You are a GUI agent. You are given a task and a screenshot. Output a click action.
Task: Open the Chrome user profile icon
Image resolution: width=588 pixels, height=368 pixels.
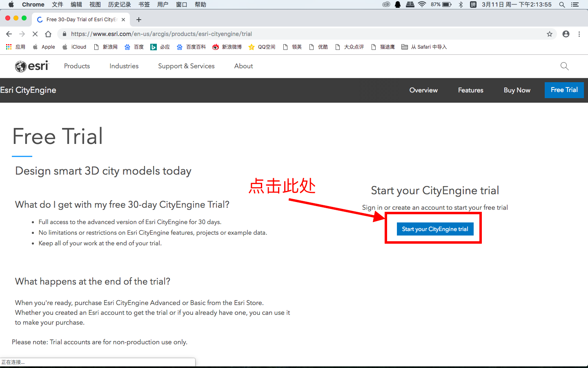click(566, 34)
